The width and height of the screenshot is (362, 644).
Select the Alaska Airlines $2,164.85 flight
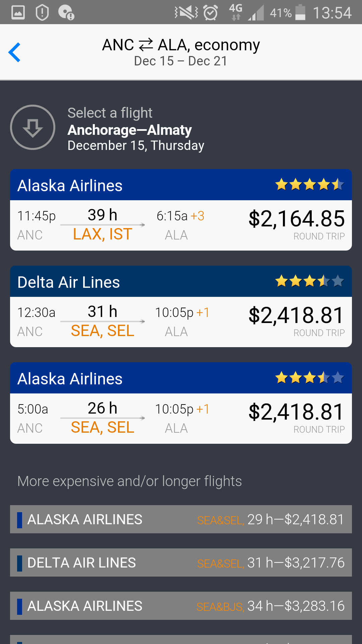click(181, 225)
